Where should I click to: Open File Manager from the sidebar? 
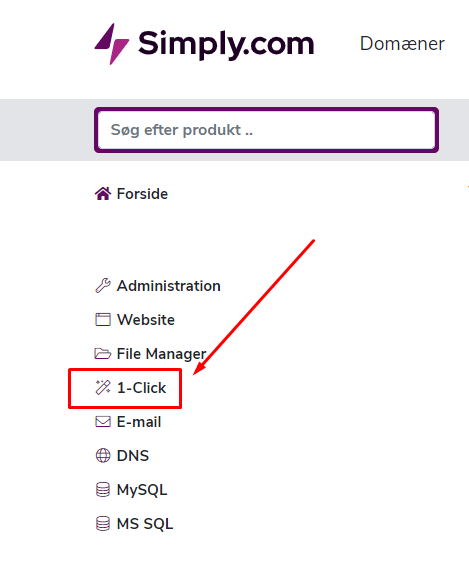click(161, 354)
